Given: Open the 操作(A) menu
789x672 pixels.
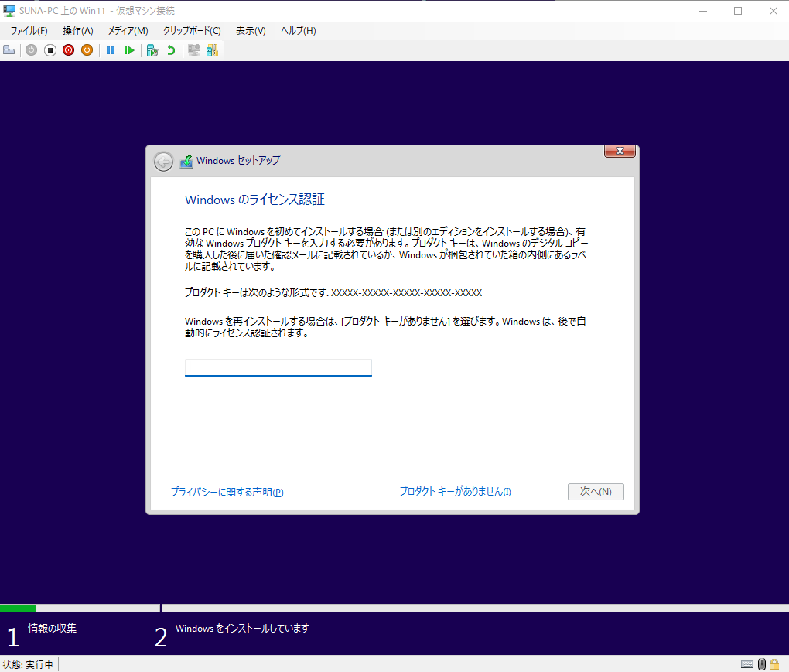Looking at the screenshot, I should (78, 31).
